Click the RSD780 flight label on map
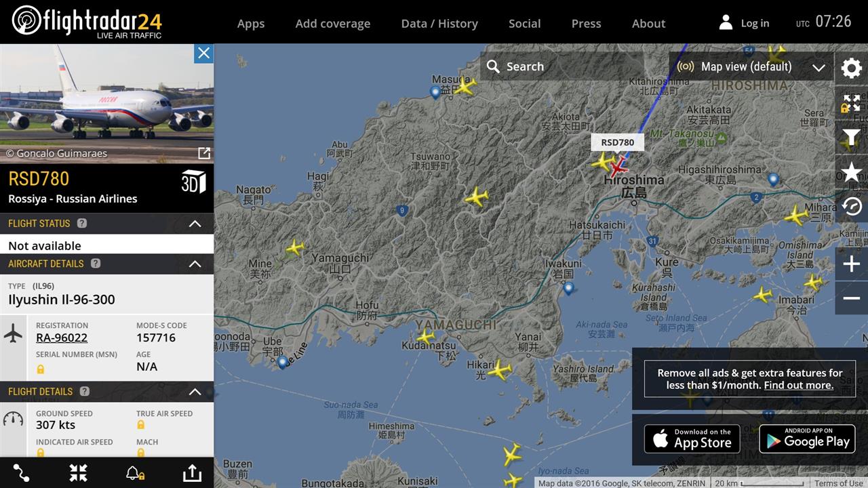This screenshot has height=488, width=868. pyautogui.click(x=618, y=142)
